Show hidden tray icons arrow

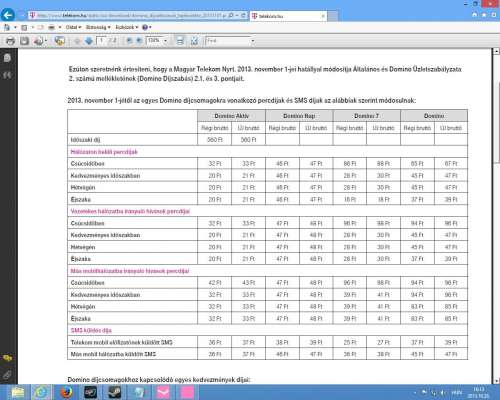415,392
